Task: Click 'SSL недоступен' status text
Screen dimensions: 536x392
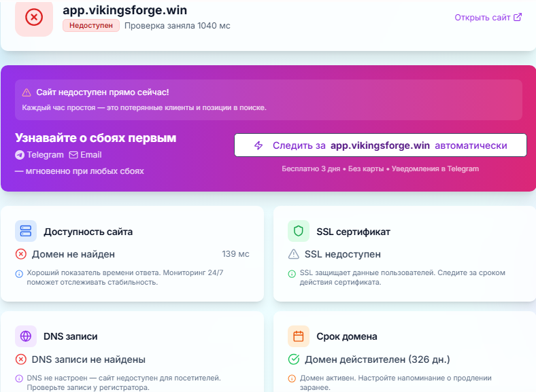Action: pyautogui.click(x=343, y=254)
